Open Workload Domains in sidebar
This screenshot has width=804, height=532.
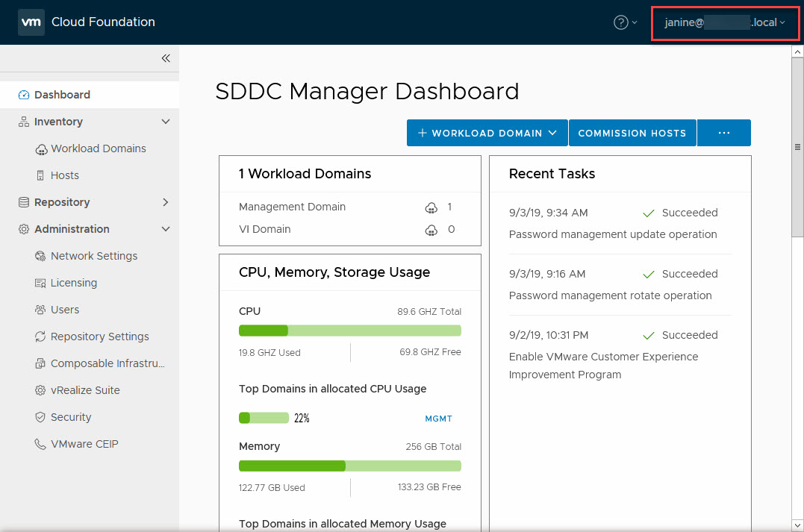coord(99,148)
